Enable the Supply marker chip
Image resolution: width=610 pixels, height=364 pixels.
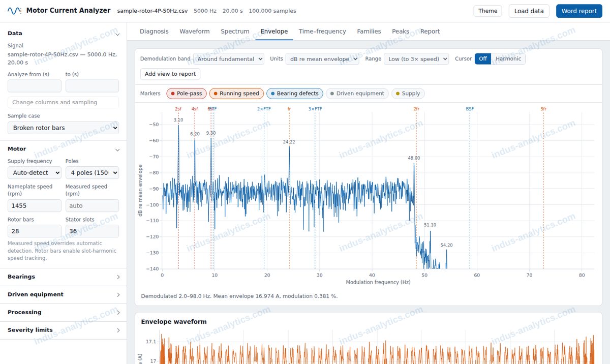[408, 94]
